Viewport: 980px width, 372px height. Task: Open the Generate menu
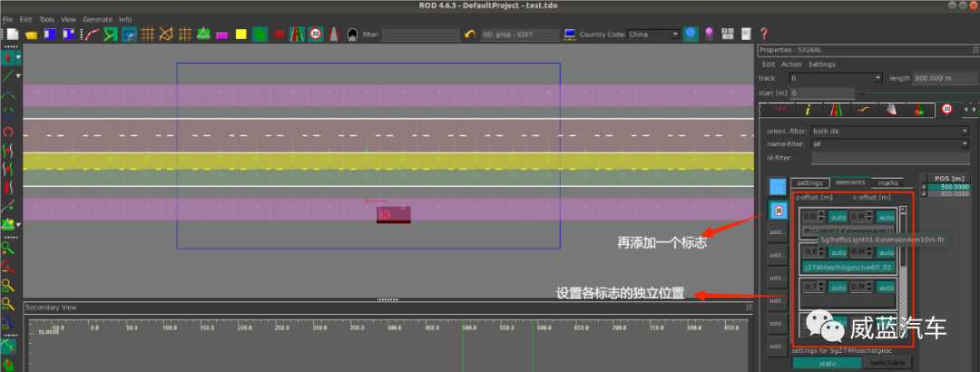(97, 19)
